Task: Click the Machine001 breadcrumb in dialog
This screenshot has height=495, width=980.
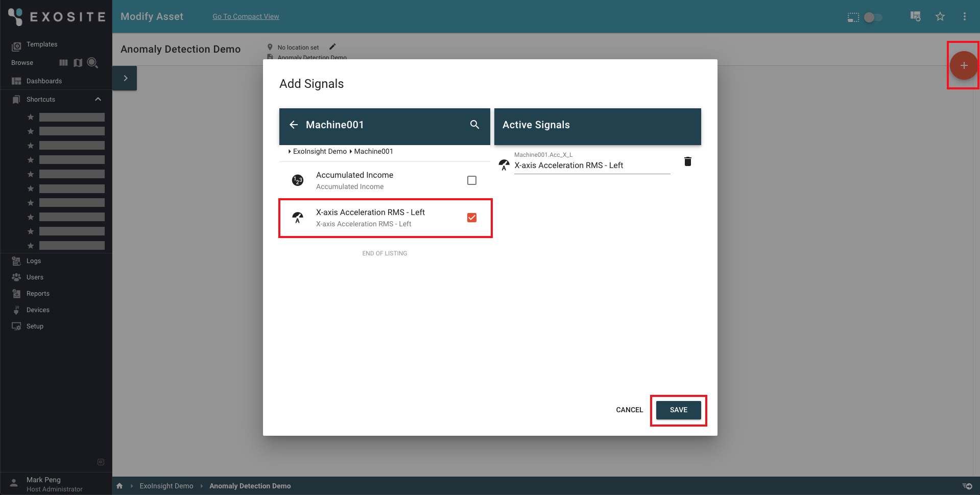Action: pos(374,151)
